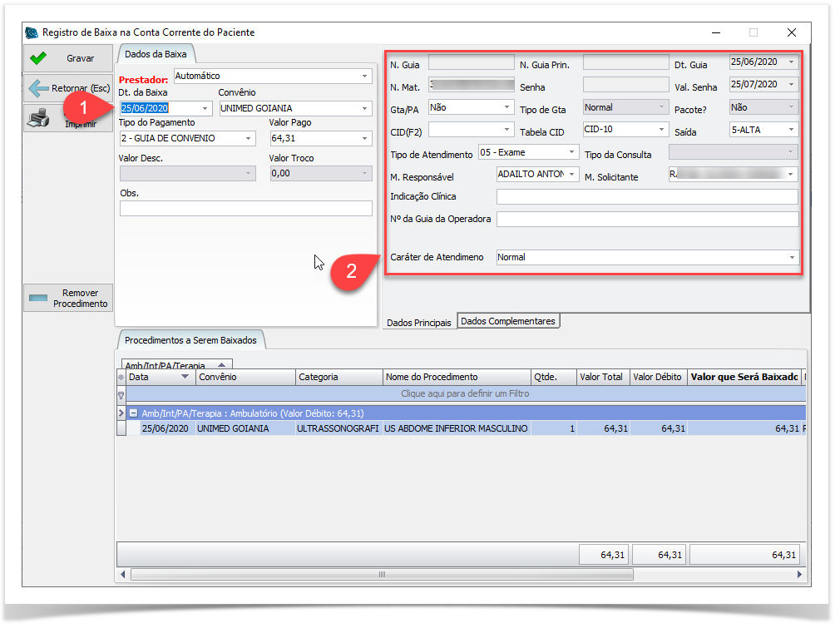Open the Tipo do Pagamento dropdown
The height and width of the screenshot is (628, 840).
(x=249, y=138)
